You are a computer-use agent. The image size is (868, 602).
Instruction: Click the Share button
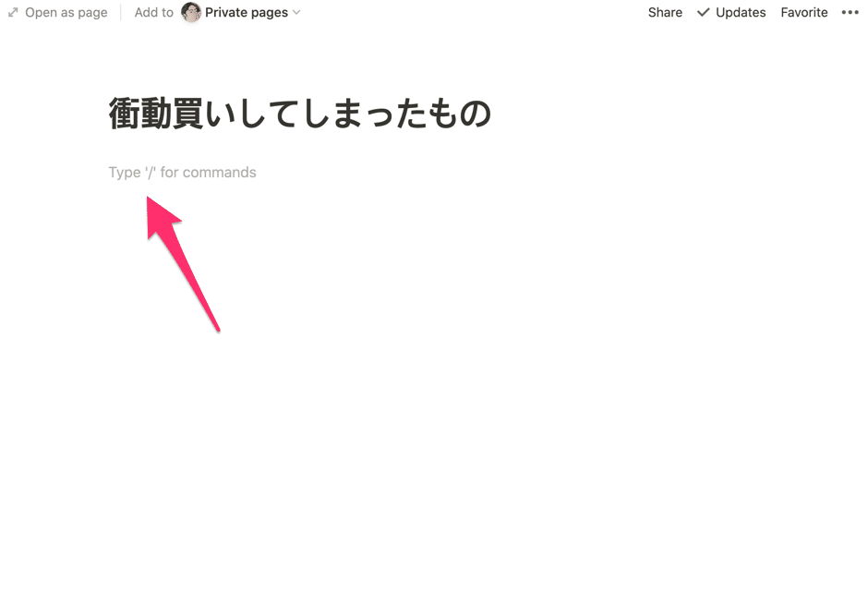click(x=664, y=12)
